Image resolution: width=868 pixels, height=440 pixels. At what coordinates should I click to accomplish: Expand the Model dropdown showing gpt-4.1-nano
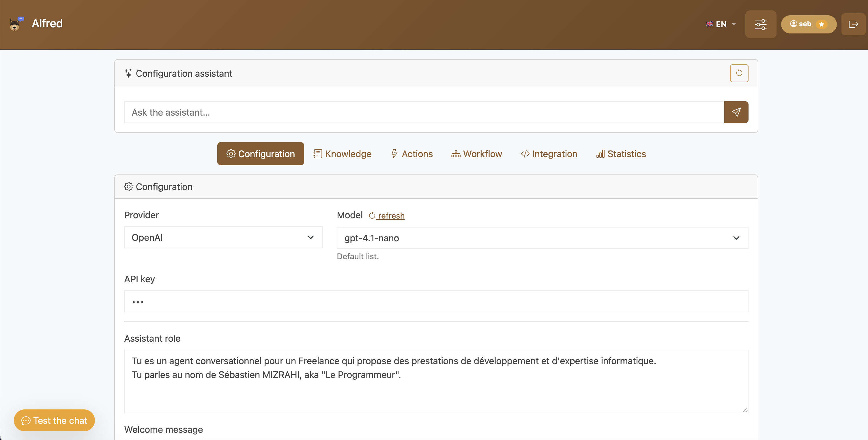pyautogui.click(x=542, y=238)
